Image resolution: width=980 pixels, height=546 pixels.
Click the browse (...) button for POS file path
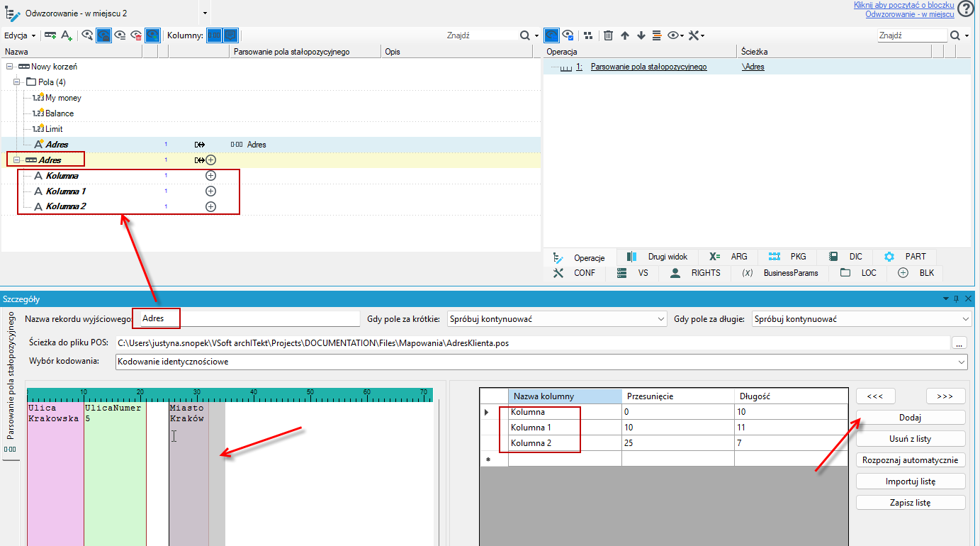point(959,342)
